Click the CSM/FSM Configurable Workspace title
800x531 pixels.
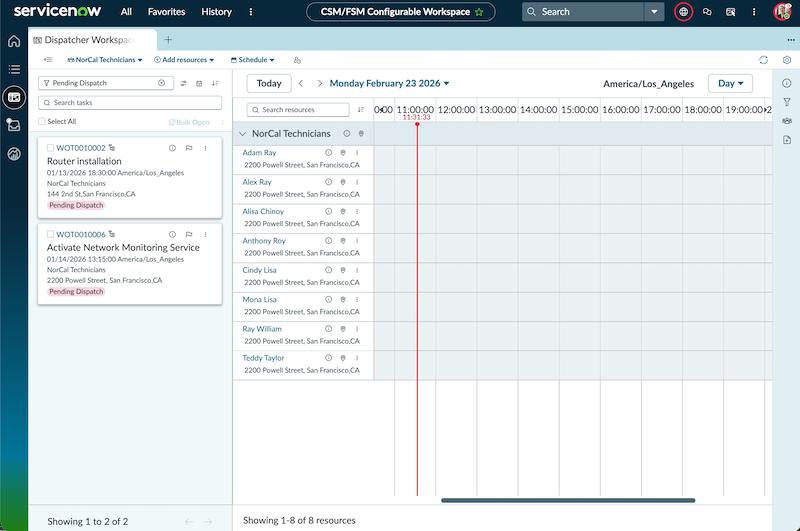pos(395,12)
